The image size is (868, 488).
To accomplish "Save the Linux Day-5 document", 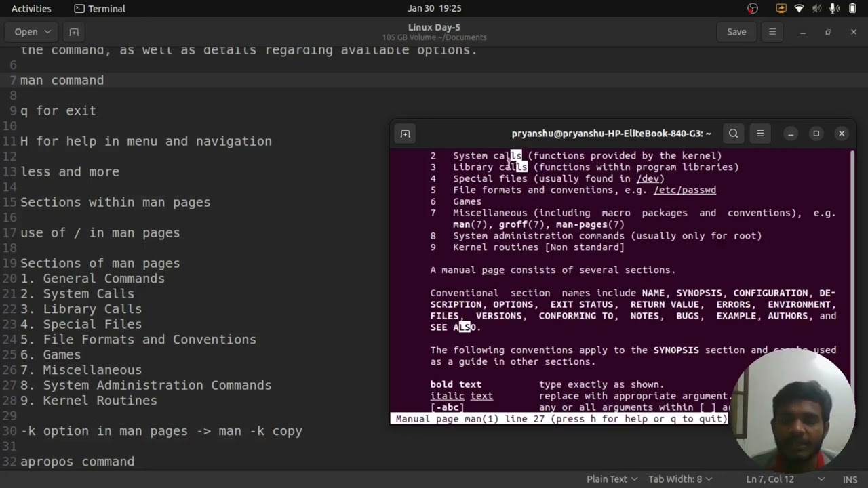I will 736,32.
